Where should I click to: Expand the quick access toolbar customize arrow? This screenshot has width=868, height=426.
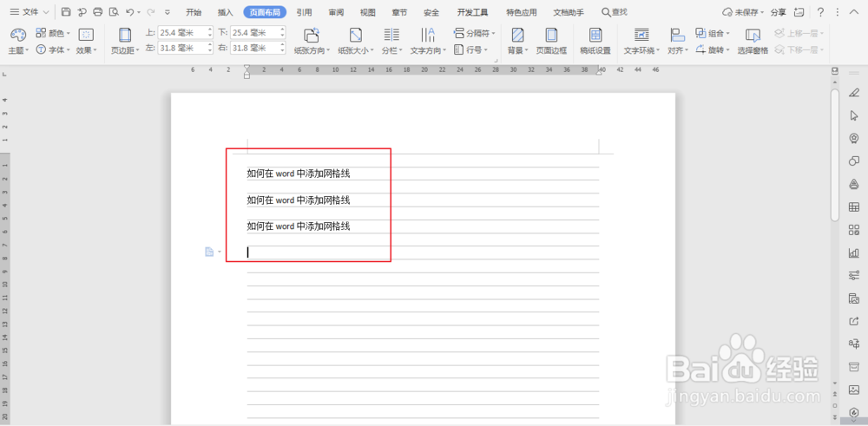[x=168, y=12]
